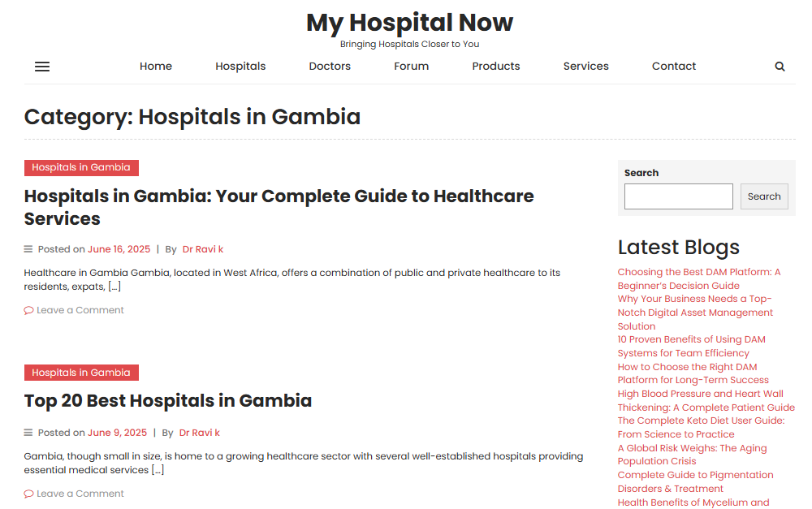Click comment bubble icon under first post
Image resolution: width=812 pixels, height=509 pixels.
click(x=28, y=310)
